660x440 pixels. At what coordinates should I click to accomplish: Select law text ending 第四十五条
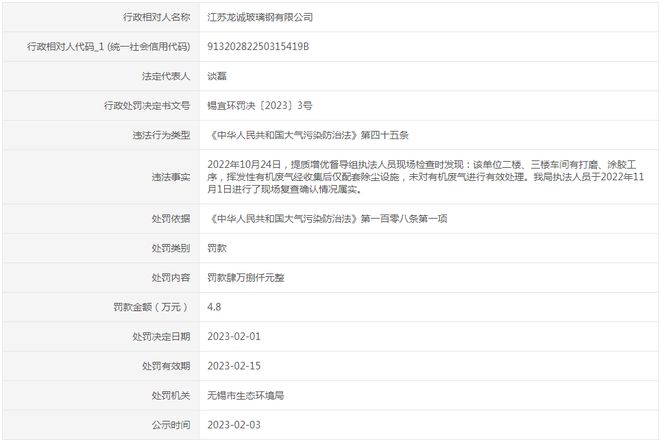pos(309,135)
